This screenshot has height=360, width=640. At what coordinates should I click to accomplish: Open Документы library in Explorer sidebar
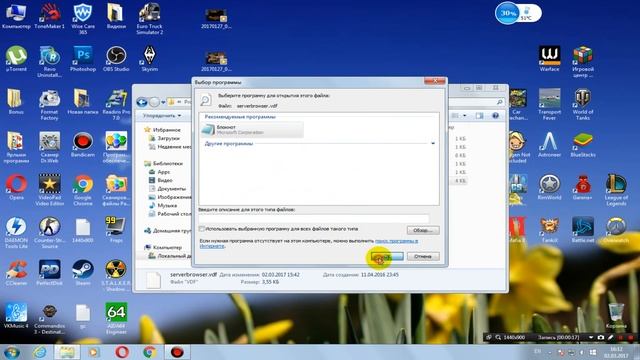pyautogui.click(x=171, y=189)
